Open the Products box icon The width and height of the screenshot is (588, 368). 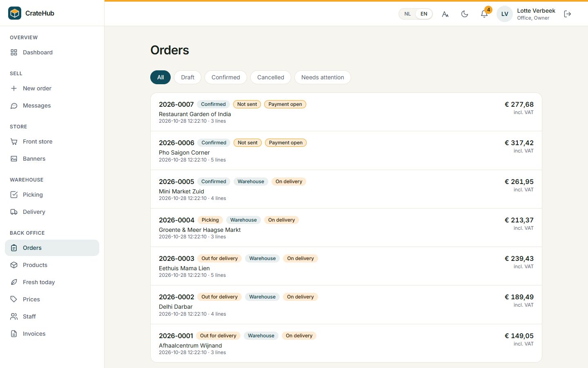tap(14, 265)
